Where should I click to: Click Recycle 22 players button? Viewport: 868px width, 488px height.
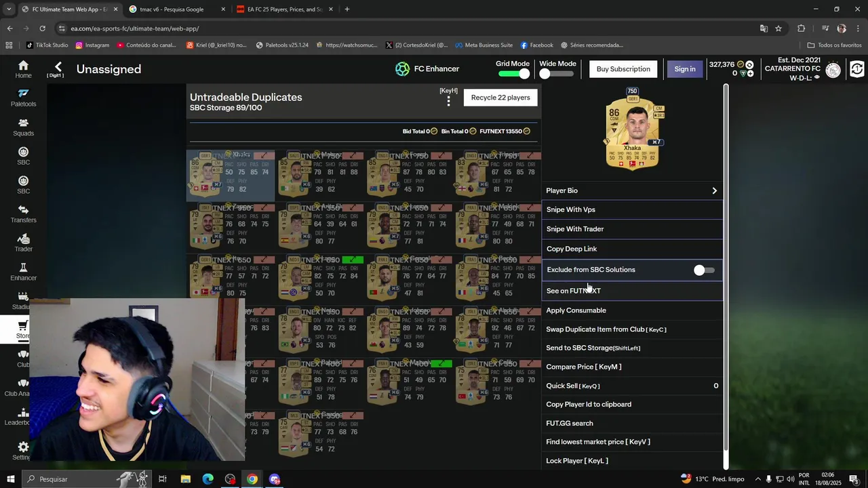500,98
